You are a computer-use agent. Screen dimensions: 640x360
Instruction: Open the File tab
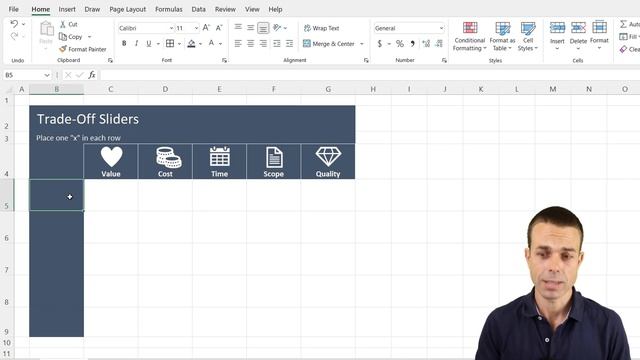point(13,9)
